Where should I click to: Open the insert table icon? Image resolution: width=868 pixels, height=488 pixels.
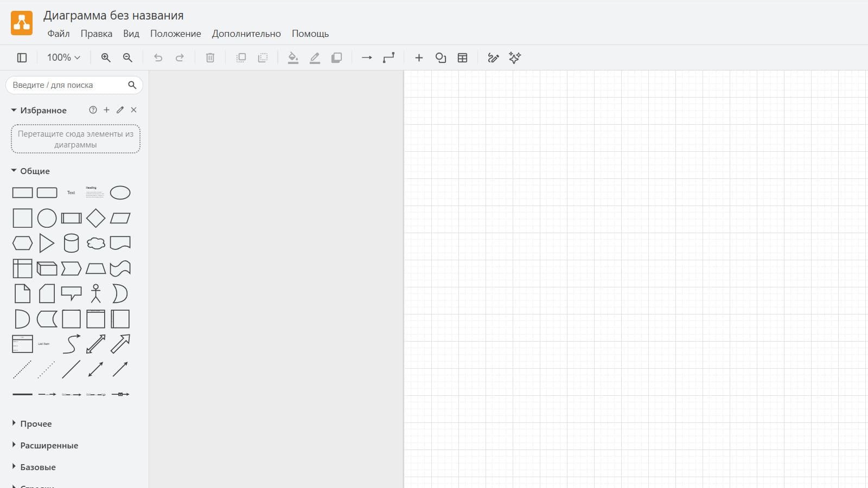click(462, 57)
